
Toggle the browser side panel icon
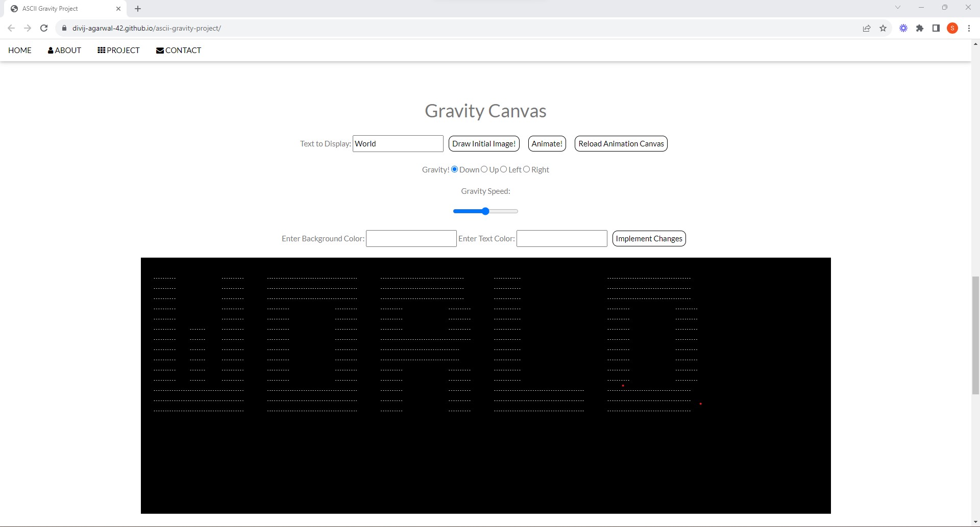coord(936,28)
